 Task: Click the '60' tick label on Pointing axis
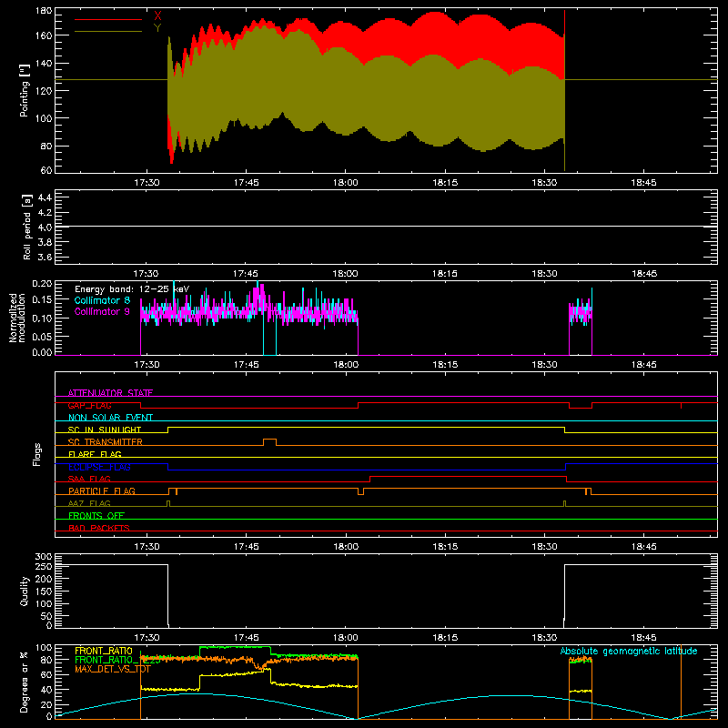coord(46,170)
